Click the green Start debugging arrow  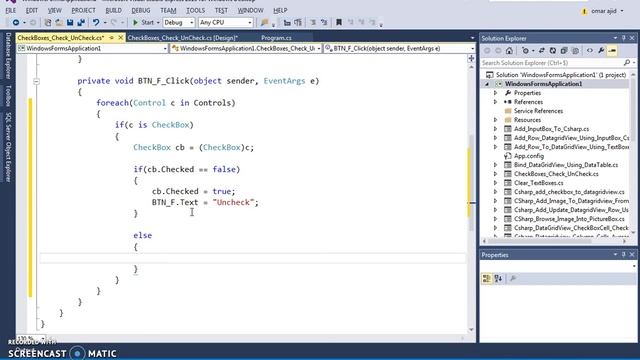pos(136,22)
